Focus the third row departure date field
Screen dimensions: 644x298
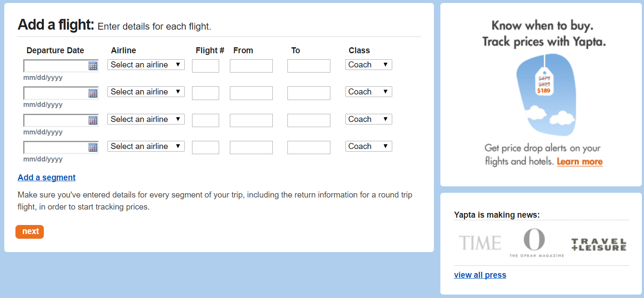(56, 120)
